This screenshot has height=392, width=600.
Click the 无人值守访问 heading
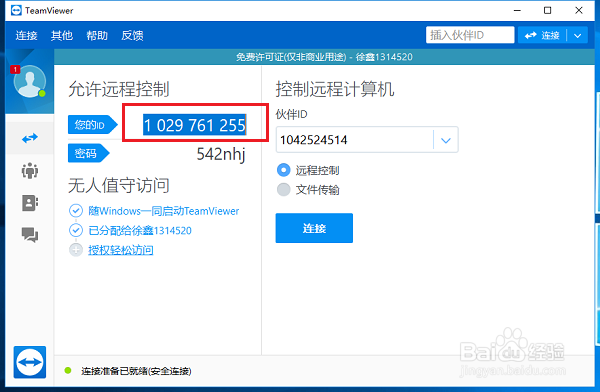pos(119,185)
